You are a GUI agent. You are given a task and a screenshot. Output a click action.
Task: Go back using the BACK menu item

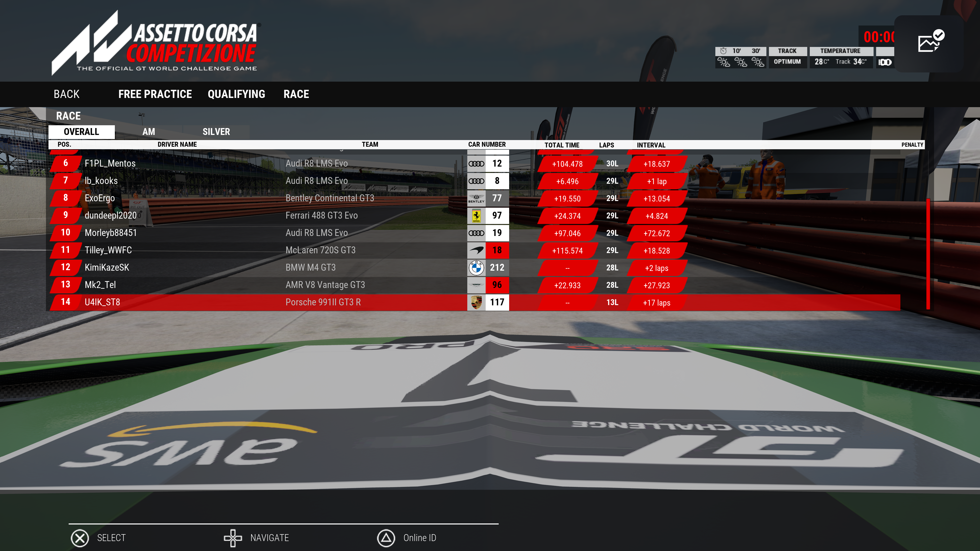[67, 94]
